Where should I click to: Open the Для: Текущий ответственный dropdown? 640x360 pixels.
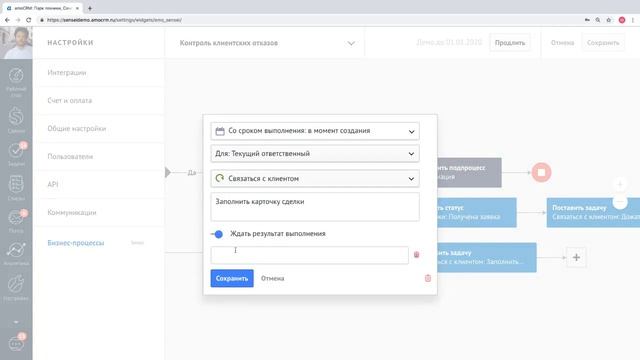coord(315,154)
